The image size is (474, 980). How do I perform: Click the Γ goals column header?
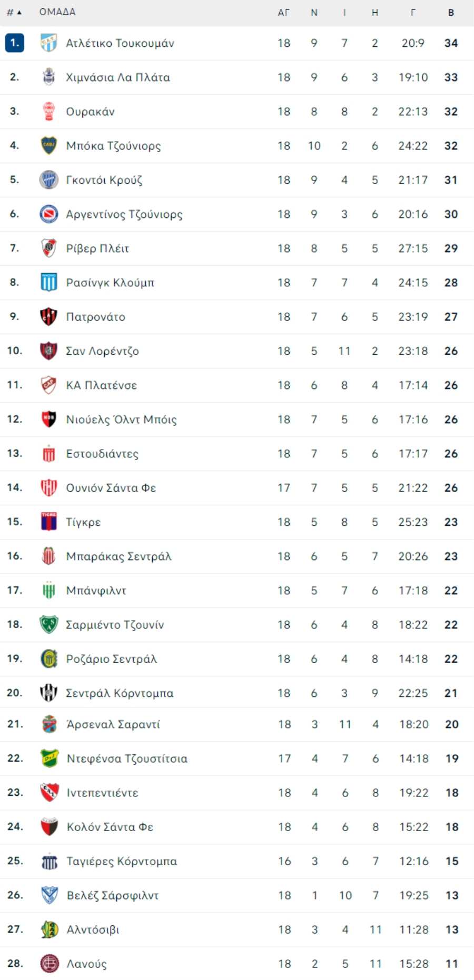click(413, 13)
